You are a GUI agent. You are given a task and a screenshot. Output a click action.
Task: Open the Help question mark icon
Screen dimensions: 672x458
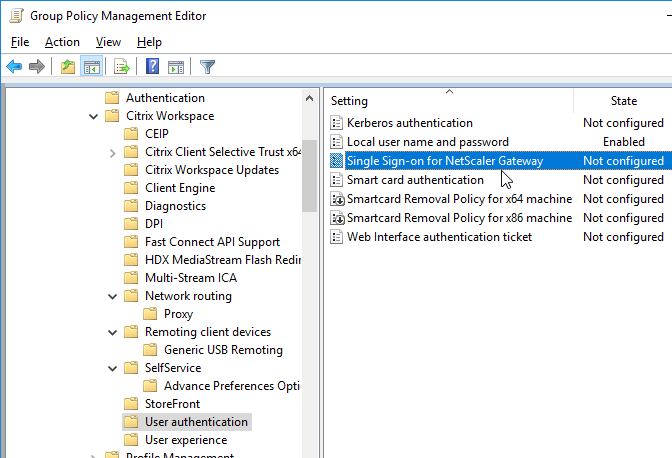(x=152, y=66)
